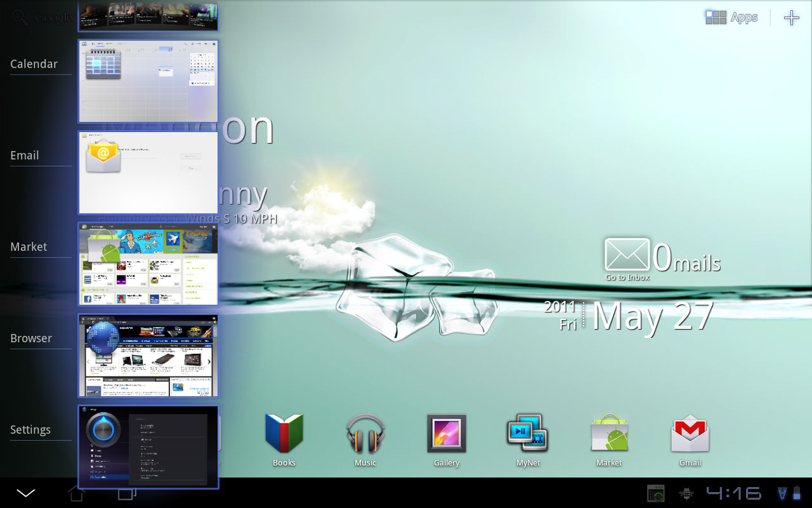
Task: Tap the Go to Inbox mail widget
Action: [x=627, y=260]
